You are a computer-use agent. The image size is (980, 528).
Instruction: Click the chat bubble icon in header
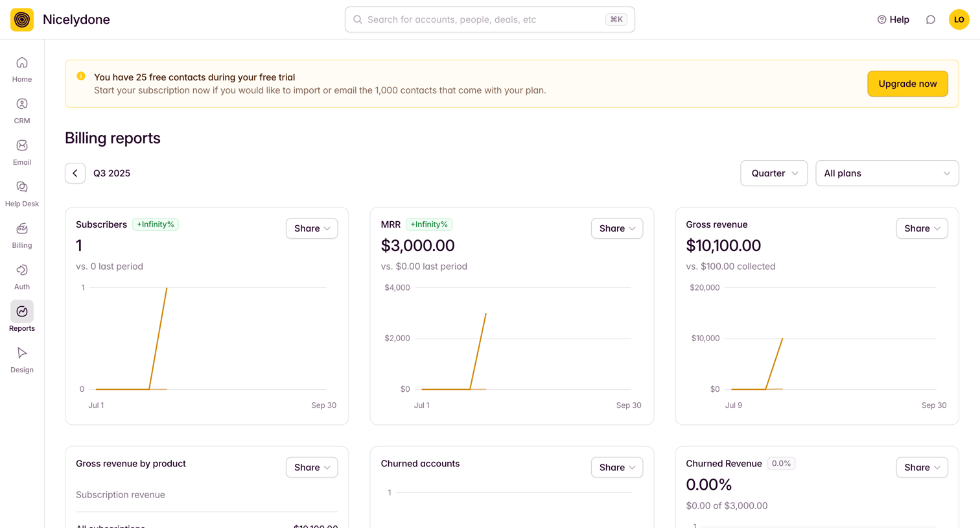tap(931, 19)
